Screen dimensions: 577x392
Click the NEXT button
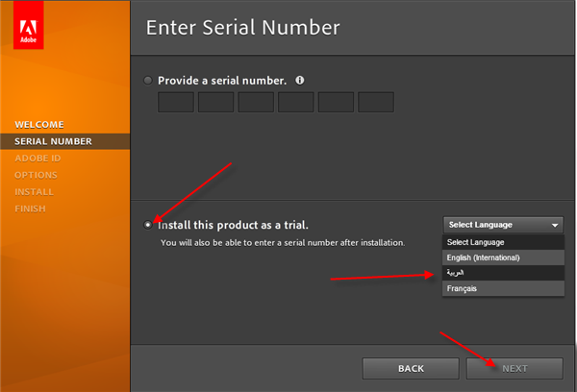tap(514, 369)
